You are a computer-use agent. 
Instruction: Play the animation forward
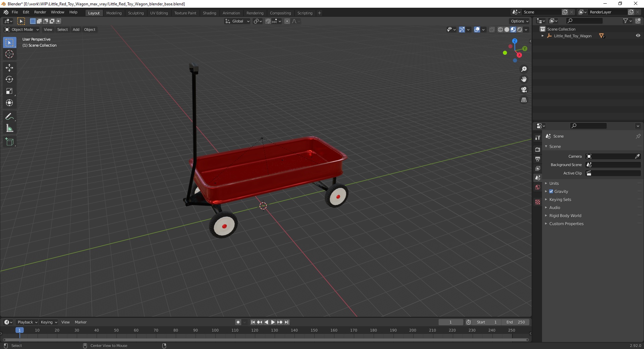coord(273,322)
